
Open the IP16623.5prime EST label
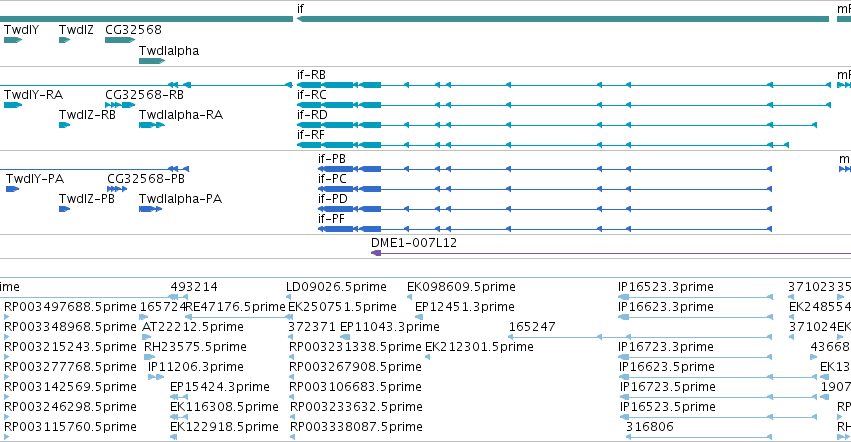coord(667,367)
